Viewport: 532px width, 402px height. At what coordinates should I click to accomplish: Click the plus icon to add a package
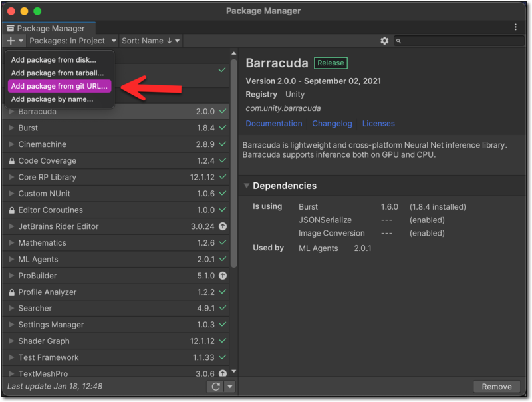click(x=10, y=41)
